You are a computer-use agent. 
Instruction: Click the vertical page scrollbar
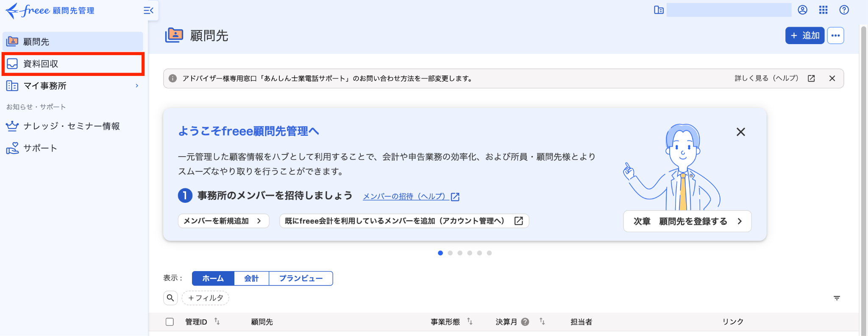[x=863, y=180]
